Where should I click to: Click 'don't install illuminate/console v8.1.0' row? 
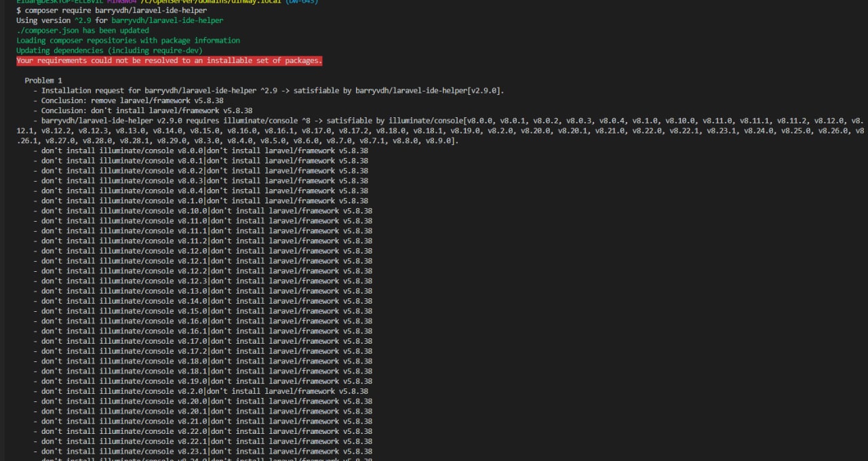pos(201,201)
